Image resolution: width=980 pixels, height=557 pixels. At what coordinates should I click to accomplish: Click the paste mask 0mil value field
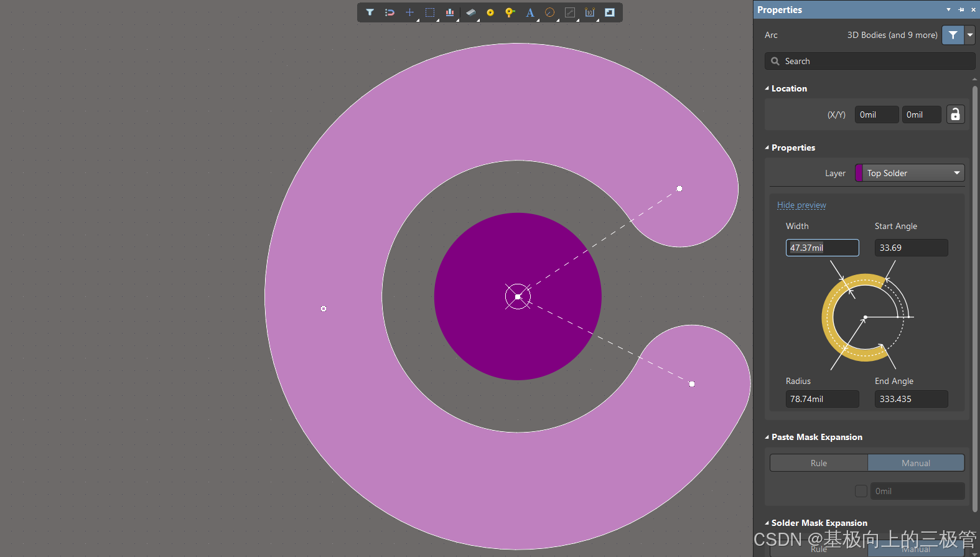click(x=917, y=491)
